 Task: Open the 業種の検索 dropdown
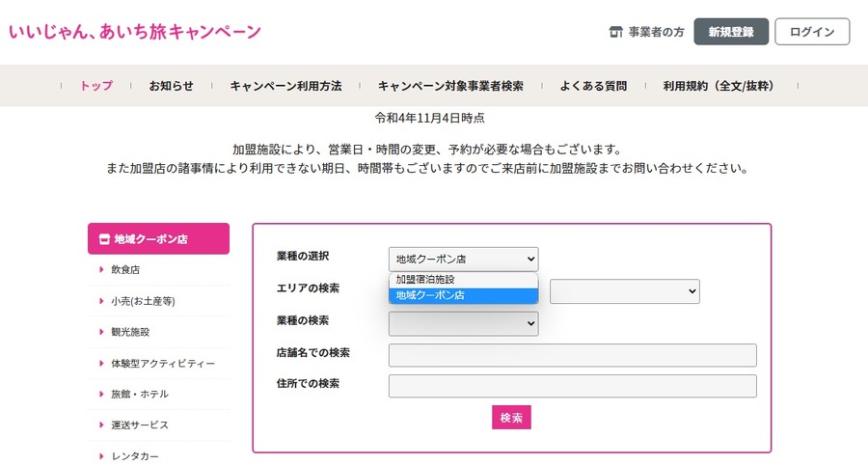click(463, 323)
